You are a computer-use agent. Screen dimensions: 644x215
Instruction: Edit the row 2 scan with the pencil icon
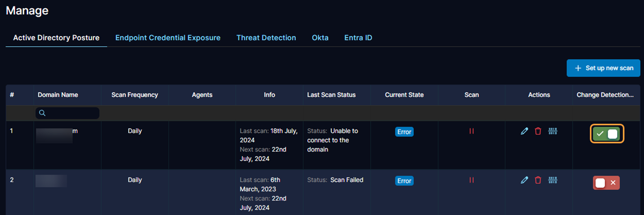524,181
